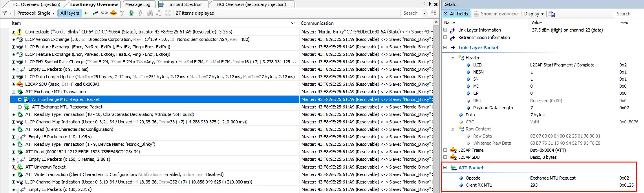
Task: Click the green double-arrow exchange icon
Action: pyautogui.click(x=95, y=13)
